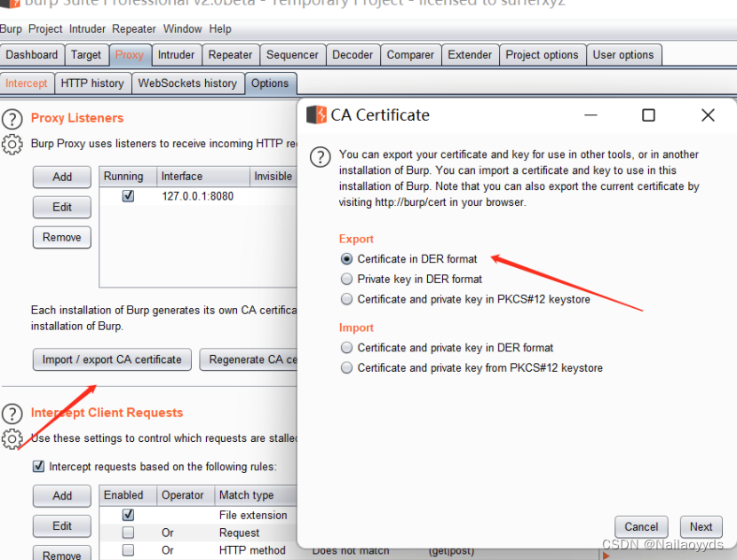
Task: Switch to the Decoder tab
Action: (353, 55)
